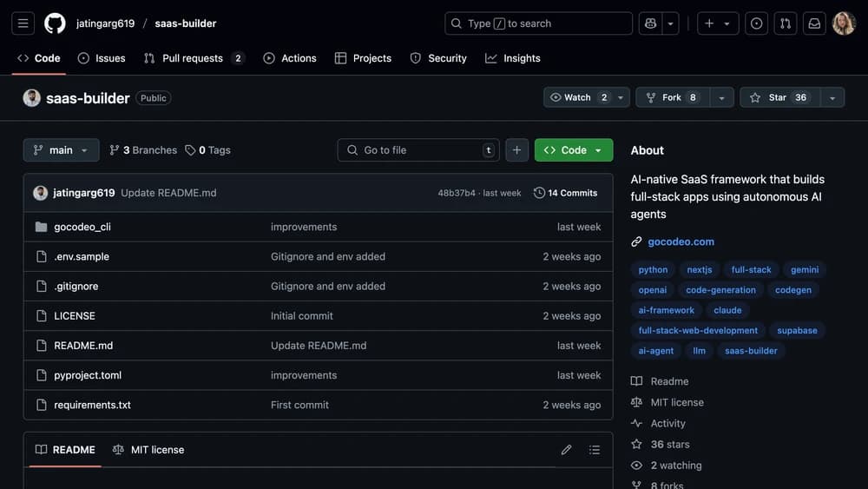Image resolution: width=868 pixels, height=489 pixels.
Task: Switch to the Pull requests tab
Action: pos(194,58)
